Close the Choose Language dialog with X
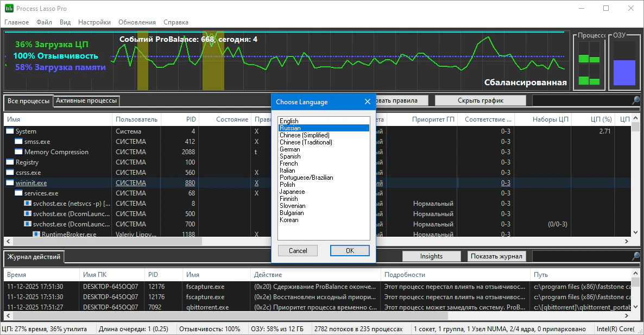The width and height of the screenshot is (644, 335). pos(368,102)
